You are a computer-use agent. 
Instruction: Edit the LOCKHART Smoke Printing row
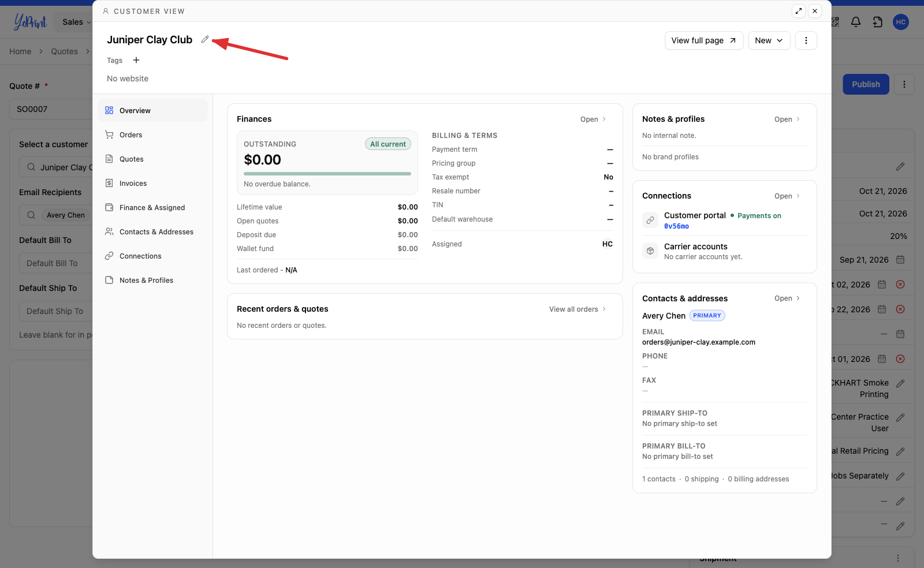tap(900, 383)
